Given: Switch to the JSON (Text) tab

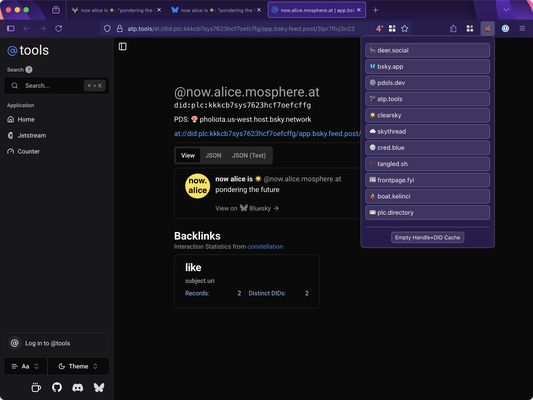Looking at the screenshot, I should (x=249, y=155).
